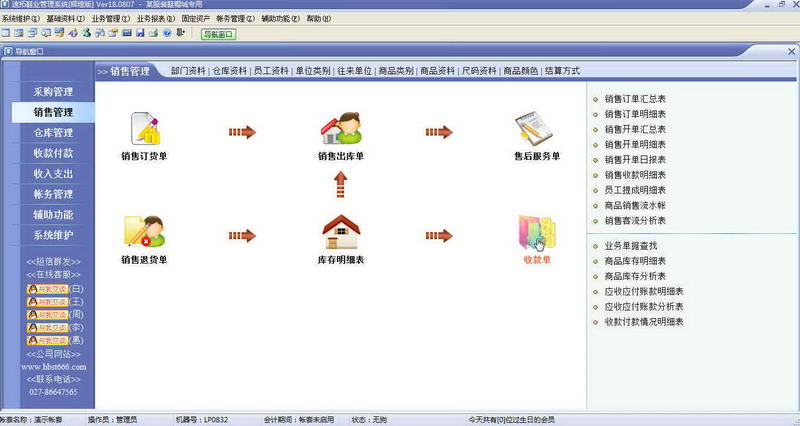Viewport: 800px width, 426px height.
Task: Open the 销售收款明细表 report
Action: click(x=635, y=175)
